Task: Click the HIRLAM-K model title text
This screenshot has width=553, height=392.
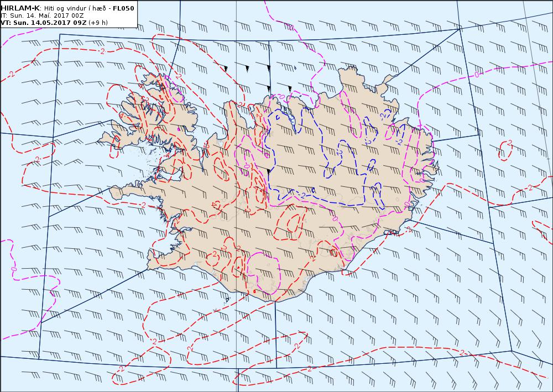Action: tap(20, 8)
